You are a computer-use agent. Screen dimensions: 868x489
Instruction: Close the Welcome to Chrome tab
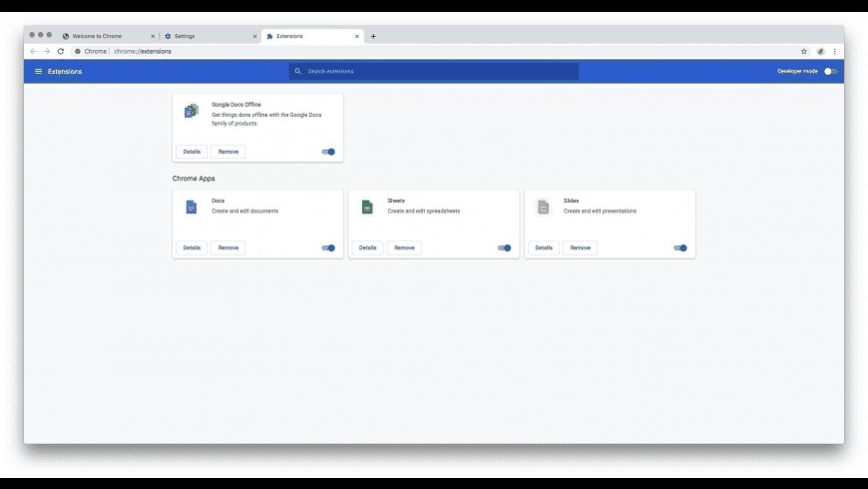[153, 37]
